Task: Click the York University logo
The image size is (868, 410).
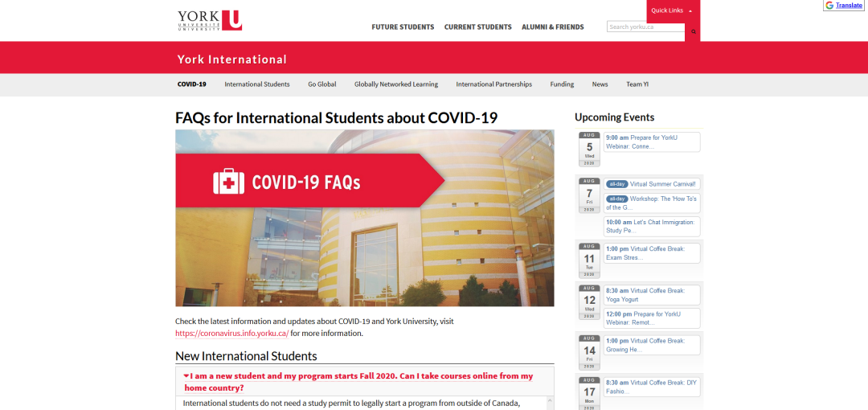Action: pos(210,21)
